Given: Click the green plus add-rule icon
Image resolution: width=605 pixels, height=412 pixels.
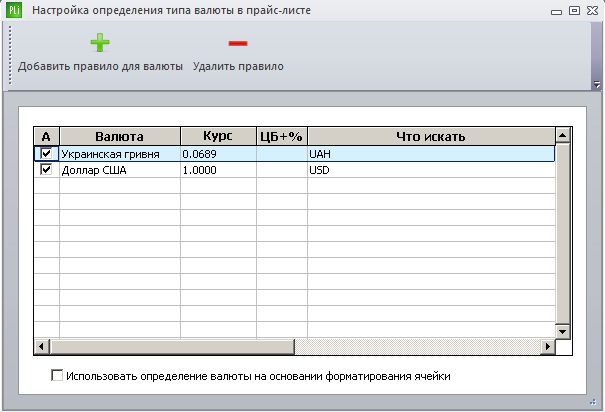Looking at the screenshot, I should [100, 42].
